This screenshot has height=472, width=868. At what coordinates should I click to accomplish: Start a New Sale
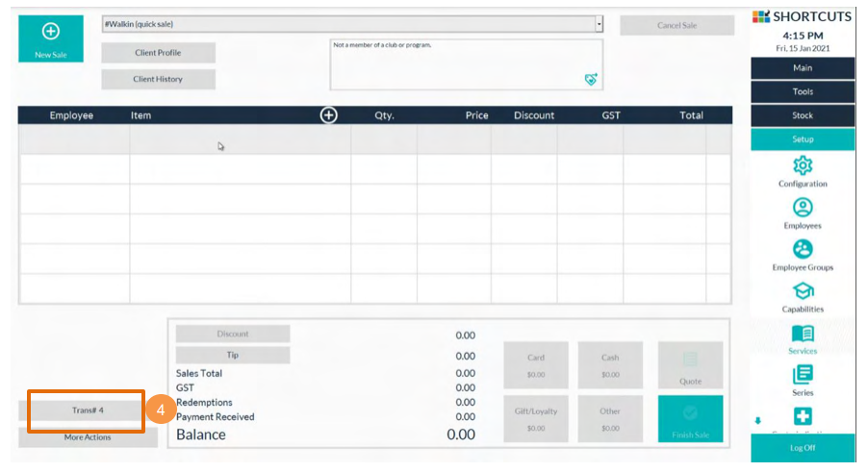pos(51,38)
